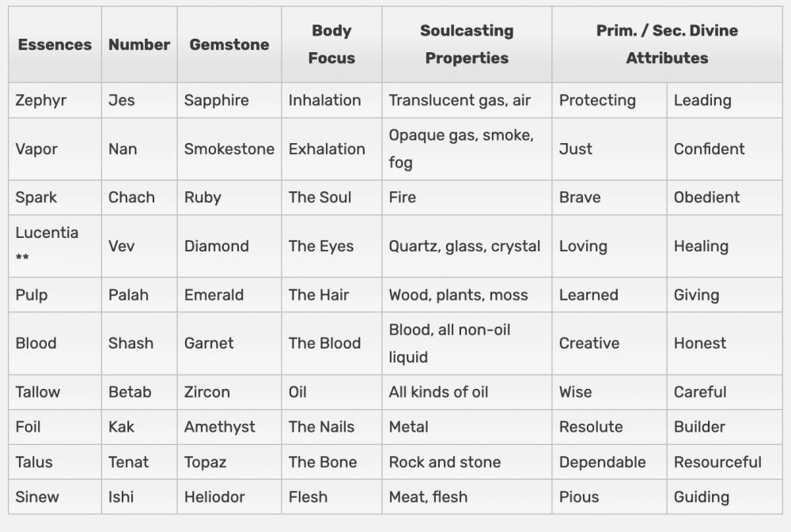Click the Obedient attribute cell

point(725,197)
